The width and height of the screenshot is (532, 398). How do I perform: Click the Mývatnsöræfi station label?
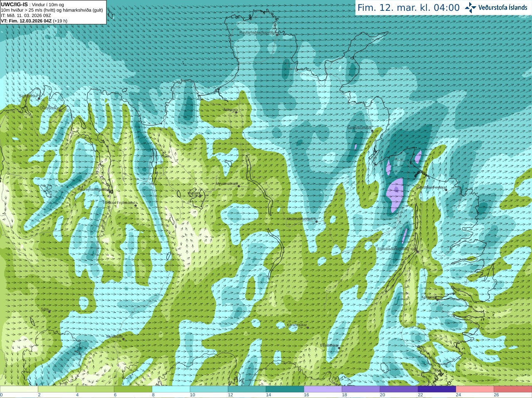[x=227, y=184]
